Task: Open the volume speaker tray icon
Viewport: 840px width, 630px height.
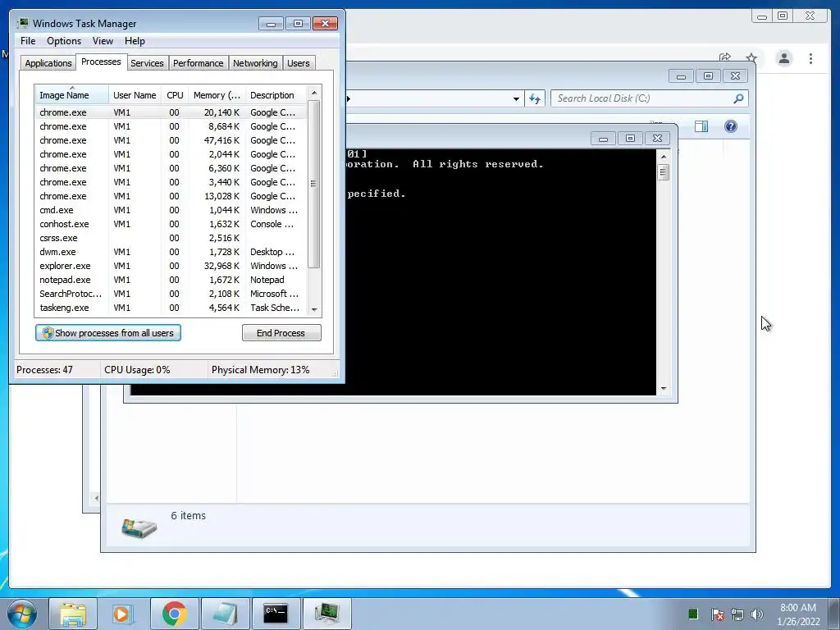Action: click(x=757, y=614)
